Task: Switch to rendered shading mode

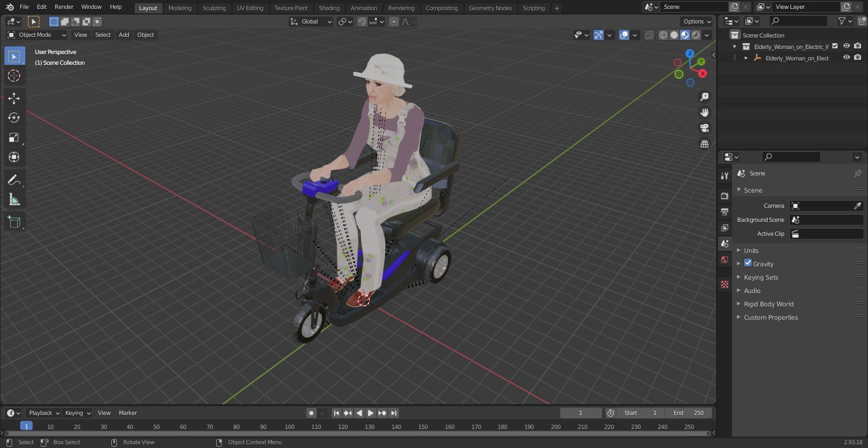Action: (696, 35)
